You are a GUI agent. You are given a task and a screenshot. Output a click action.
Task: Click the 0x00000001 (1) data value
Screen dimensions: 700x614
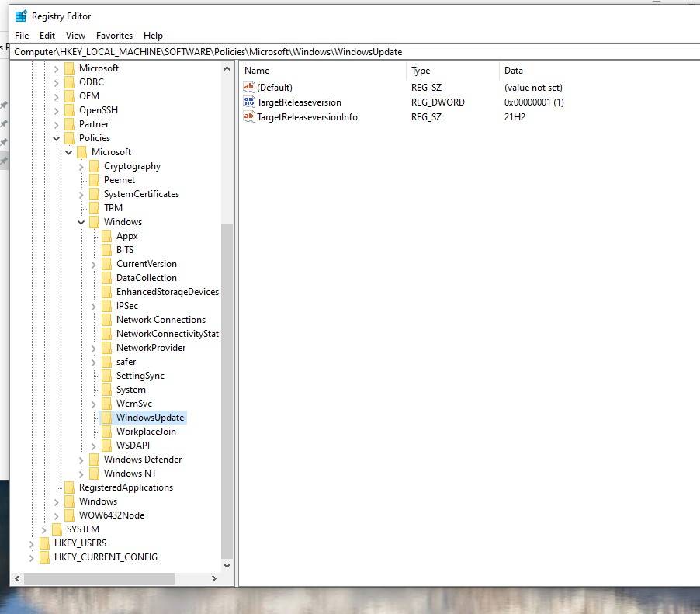[x=534, y=102]
